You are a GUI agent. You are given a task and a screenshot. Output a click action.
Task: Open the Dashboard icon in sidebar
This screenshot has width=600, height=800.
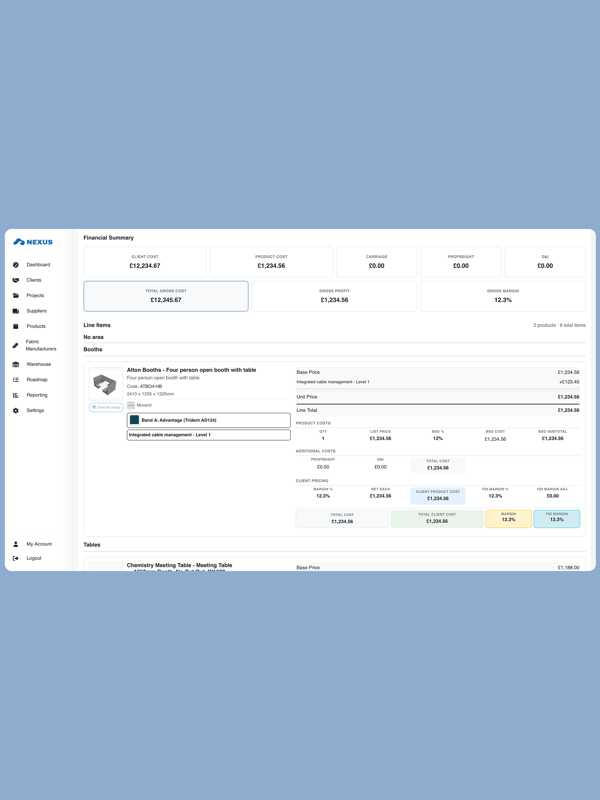click(16, 265)
